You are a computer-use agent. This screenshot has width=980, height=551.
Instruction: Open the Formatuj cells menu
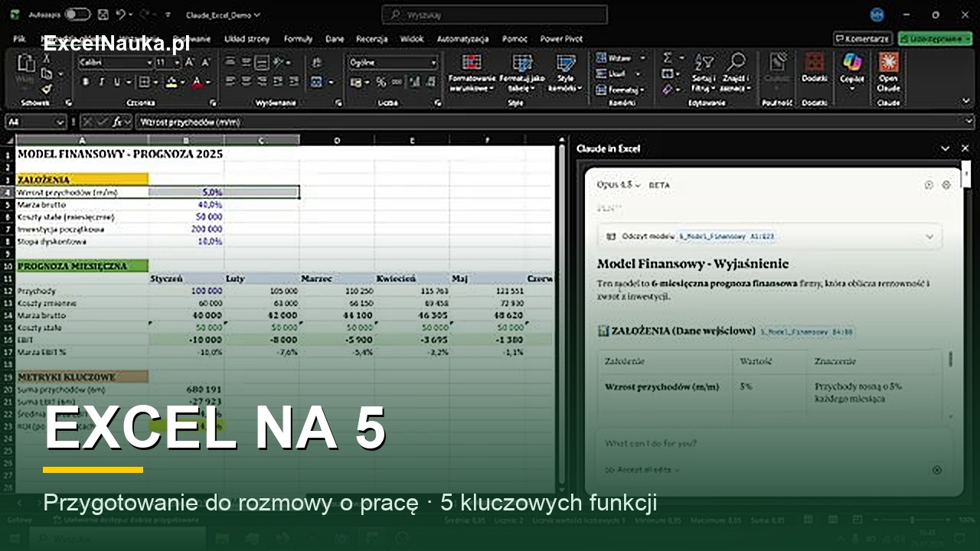point(621,90)
